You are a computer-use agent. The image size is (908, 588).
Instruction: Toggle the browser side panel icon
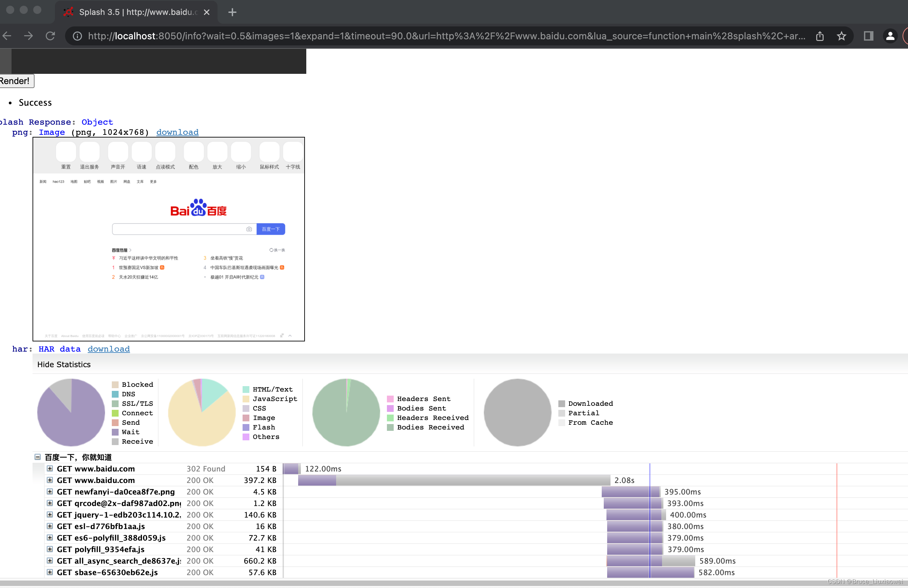coord(868,36)
